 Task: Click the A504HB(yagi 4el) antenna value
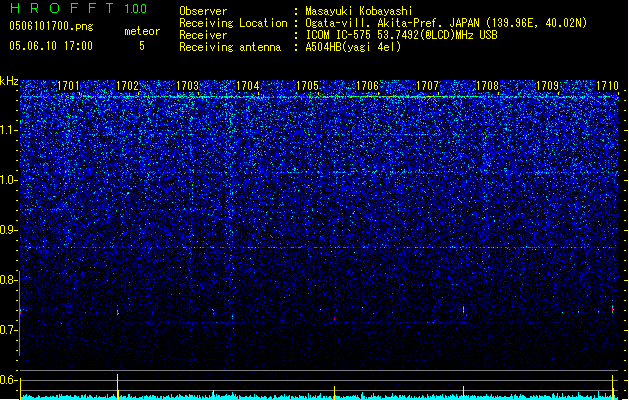353,47
